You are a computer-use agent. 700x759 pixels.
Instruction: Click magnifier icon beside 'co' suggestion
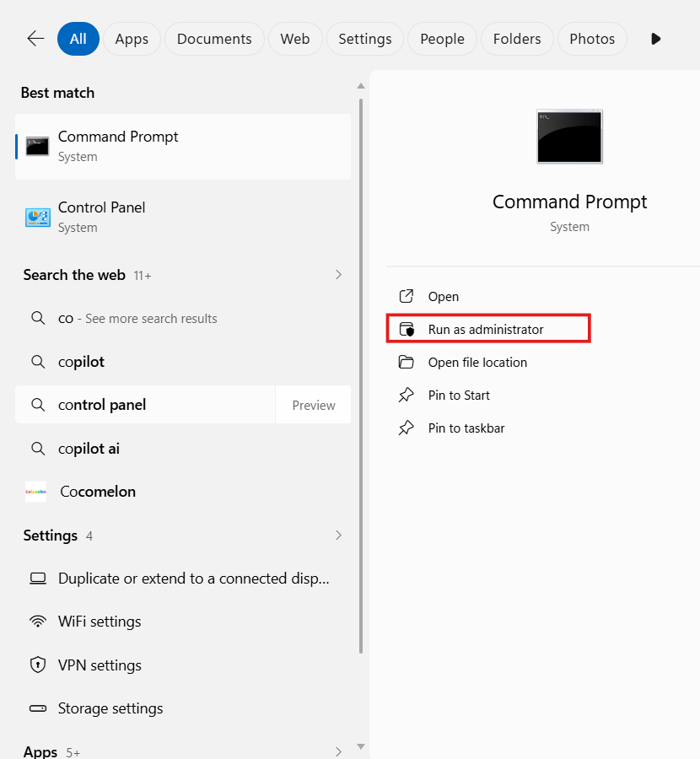[x=38, y=319]
